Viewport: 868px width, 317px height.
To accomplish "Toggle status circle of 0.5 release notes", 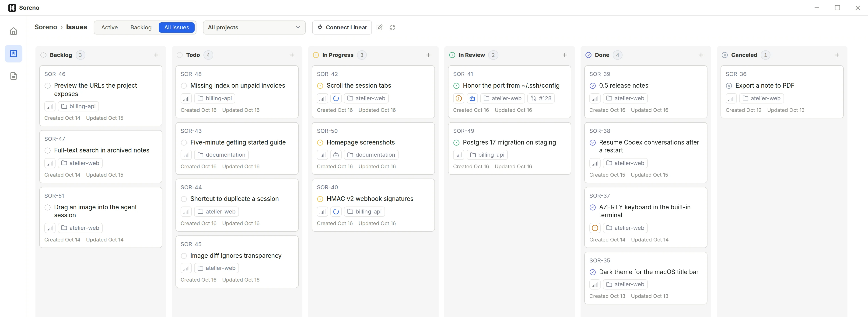I will click(x=593, y=86).
